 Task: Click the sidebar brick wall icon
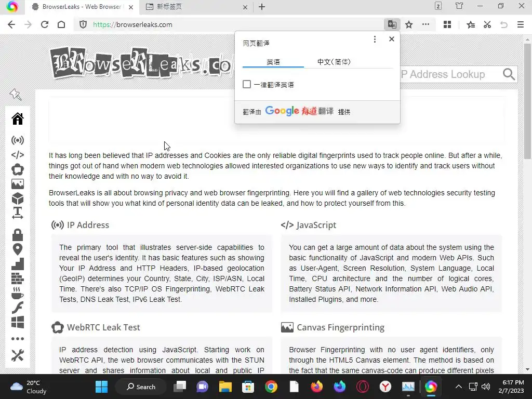tap(18, 278)
